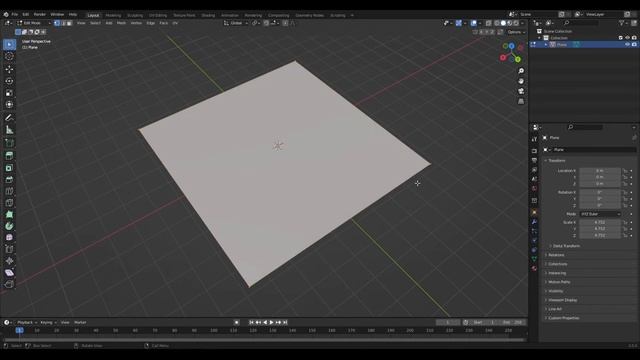Toggle snapping magnet in viewport header

click(x=266, y=23)
